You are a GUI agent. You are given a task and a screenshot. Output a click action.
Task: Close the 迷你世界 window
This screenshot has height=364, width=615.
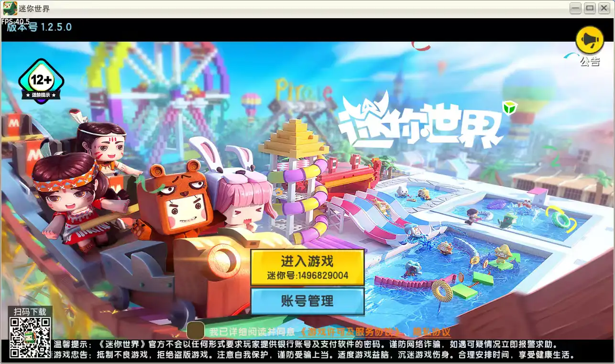[604, 8]
